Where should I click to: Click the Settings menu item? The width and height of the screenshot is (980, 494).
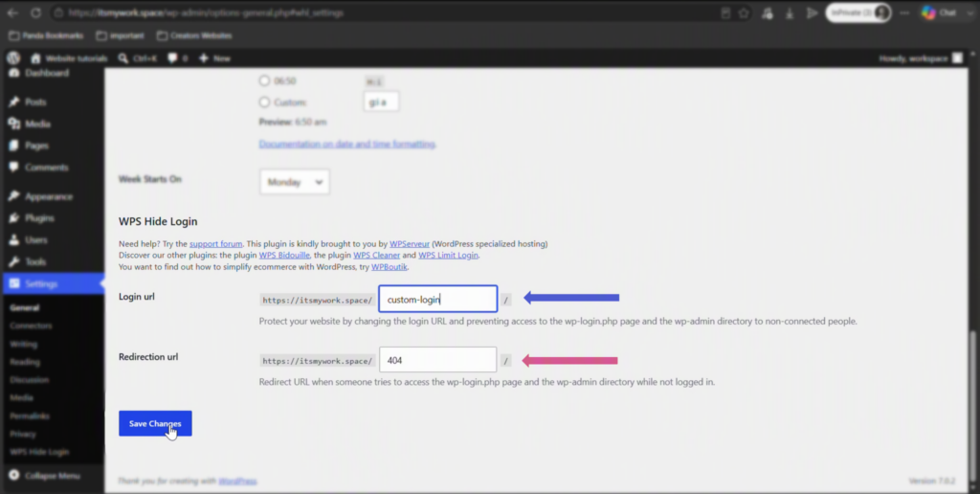tap(53, 284)
